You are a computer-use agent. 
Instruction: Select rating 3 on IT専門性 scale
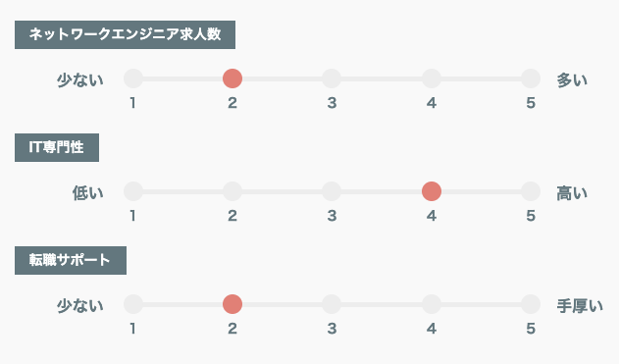coord(332,191)
